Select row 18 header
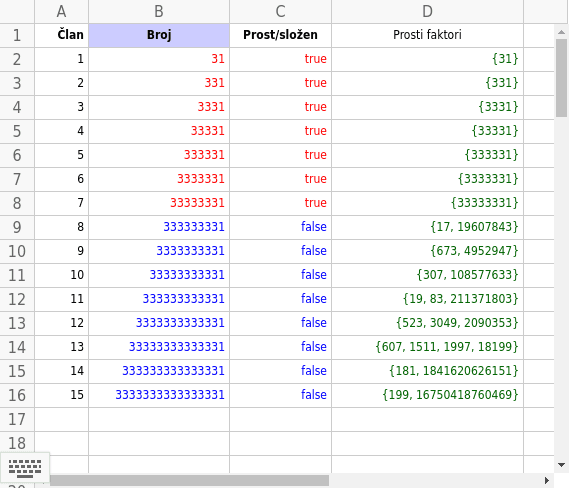Viewport: 571px width, 490px height. tap(17, 444)
